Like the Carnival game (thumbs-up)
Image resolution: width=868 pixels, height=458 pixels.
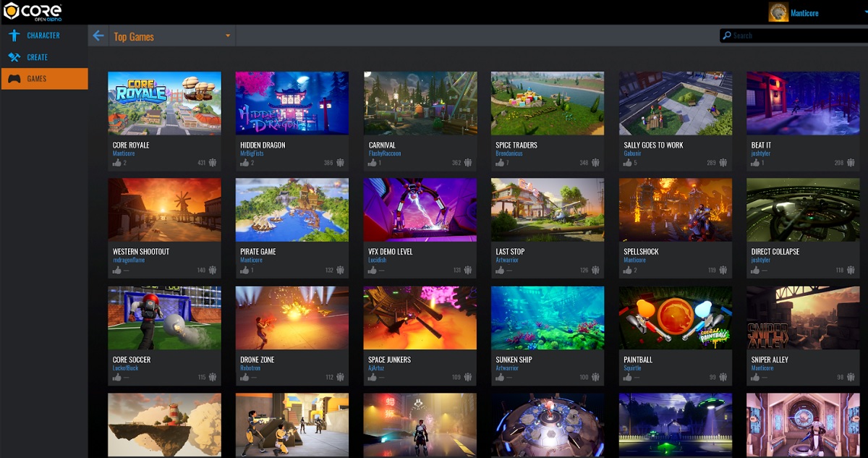(x=373, y=163)
